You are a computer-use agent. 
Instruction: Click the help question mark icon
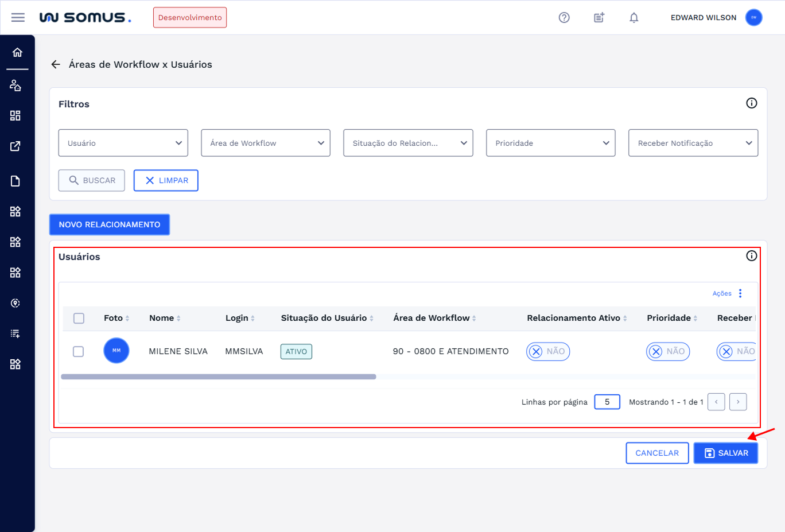564,17
